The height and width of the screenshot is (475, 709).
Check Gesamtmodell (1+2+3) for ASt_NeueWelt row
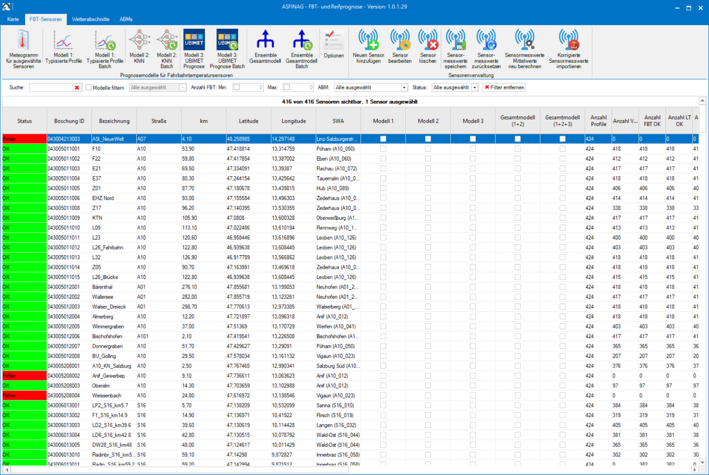point(562,139)
